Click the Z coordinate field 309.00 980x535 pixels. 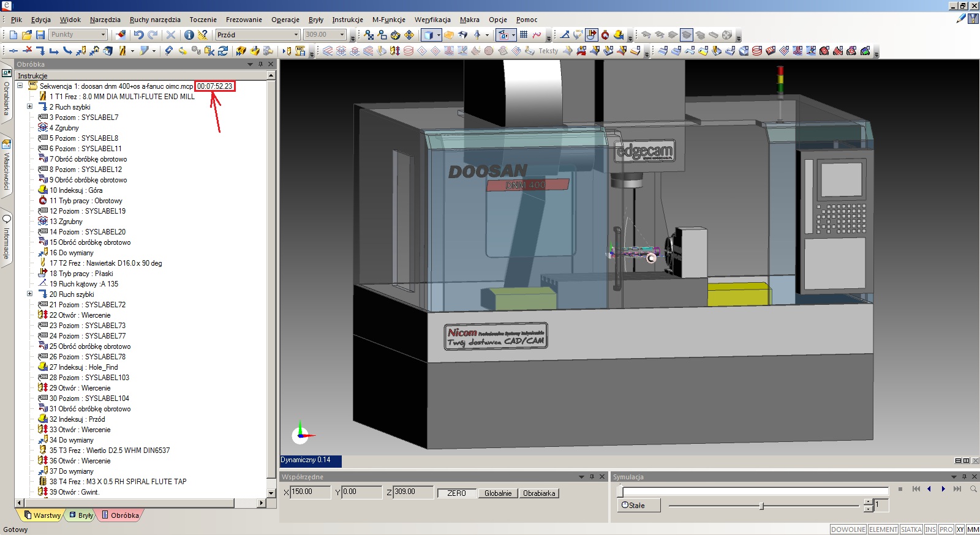point(413,492)
